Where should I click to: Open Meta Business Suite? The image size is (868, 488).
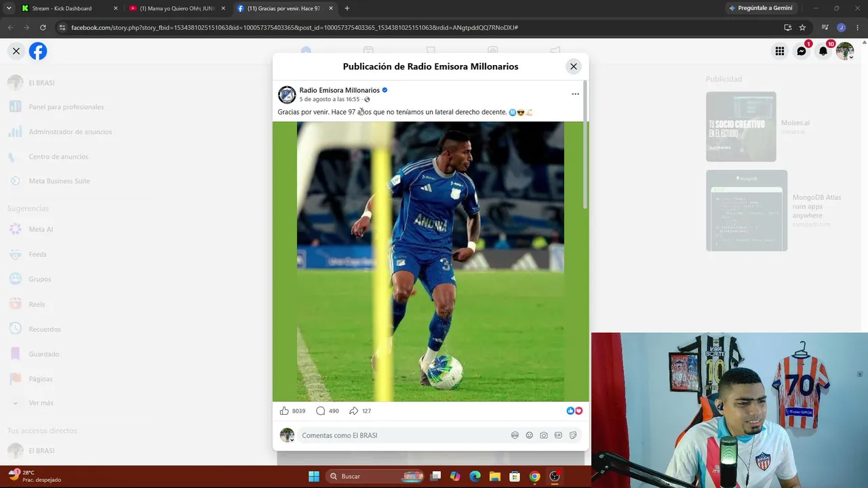tap(59, 181)
